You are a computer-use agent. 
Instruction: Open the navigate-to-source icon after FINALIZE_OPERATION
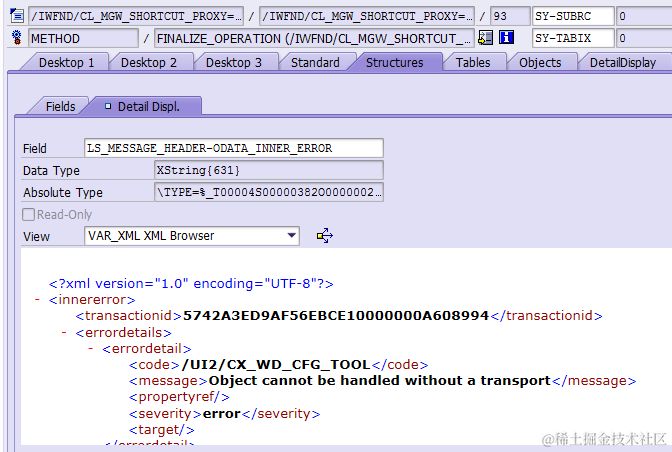[x=486, y=38]
